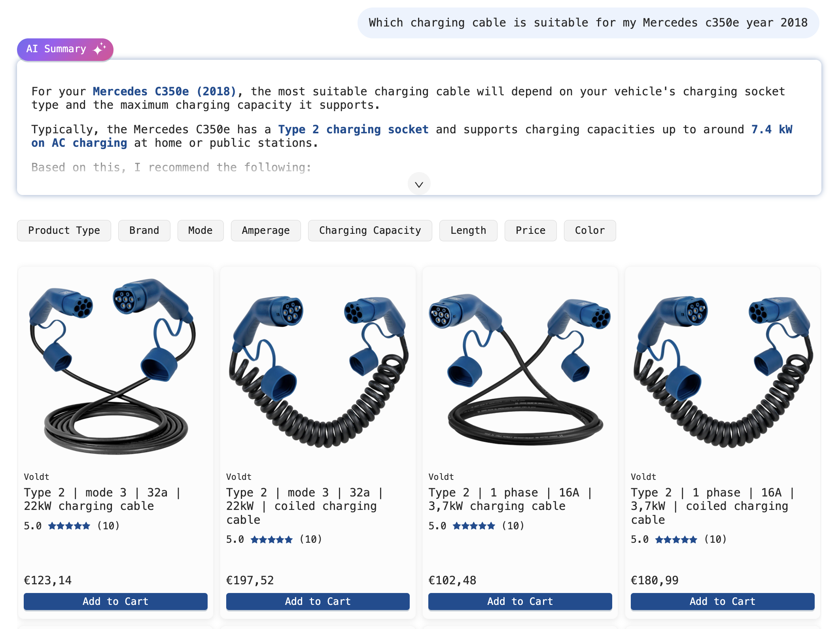Open the Mode filter
This screenshot has width=840, height=629.
coord(200,230)
